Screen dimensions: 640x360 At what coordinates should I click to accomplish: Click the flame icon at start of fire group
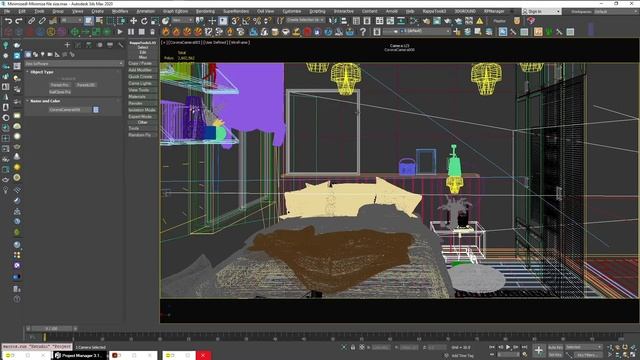pos(166,31)
